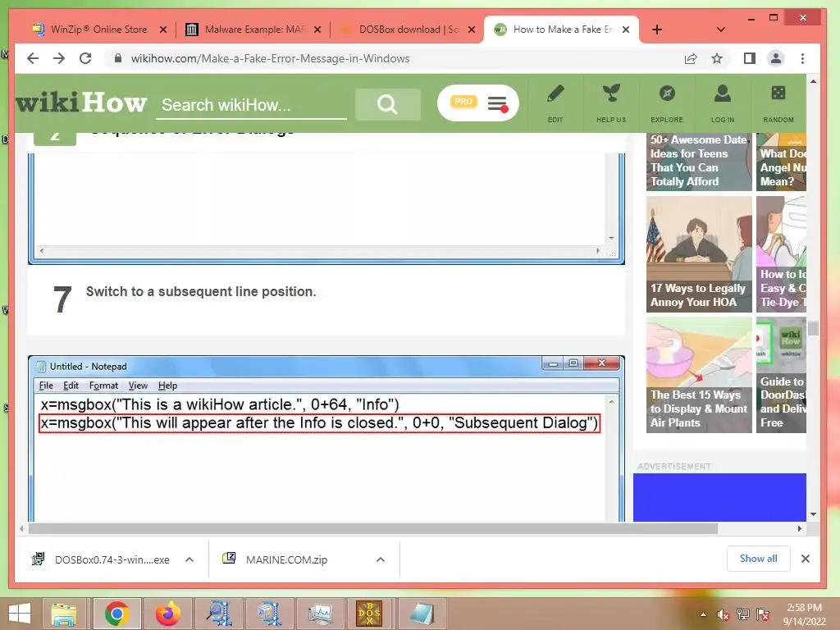Screen dimensions: 840x630
Task: Open the EXPLORE compass menu
Action: pos(667,103)
